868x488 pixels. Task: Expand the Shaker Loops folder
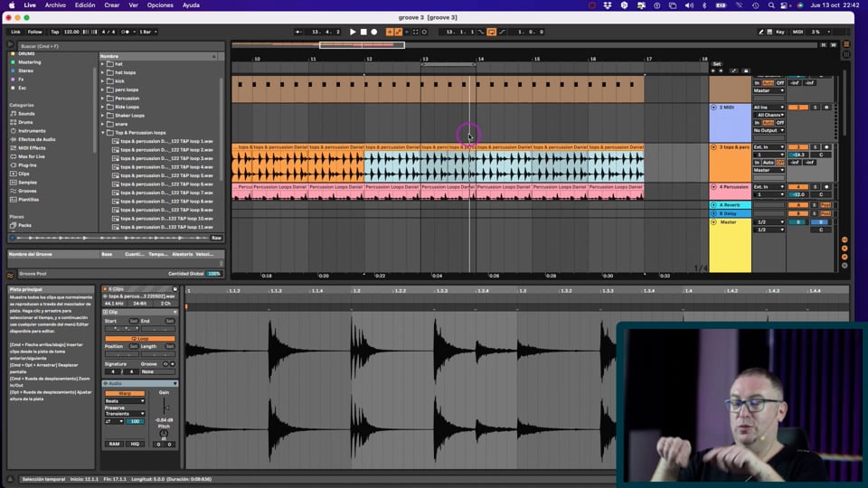click(x=103, y=116)
